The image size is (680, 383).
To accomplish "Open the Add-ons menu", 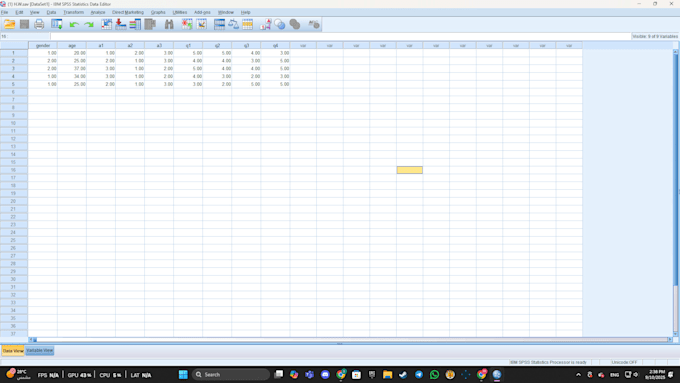I will click(x=202, y=12).
